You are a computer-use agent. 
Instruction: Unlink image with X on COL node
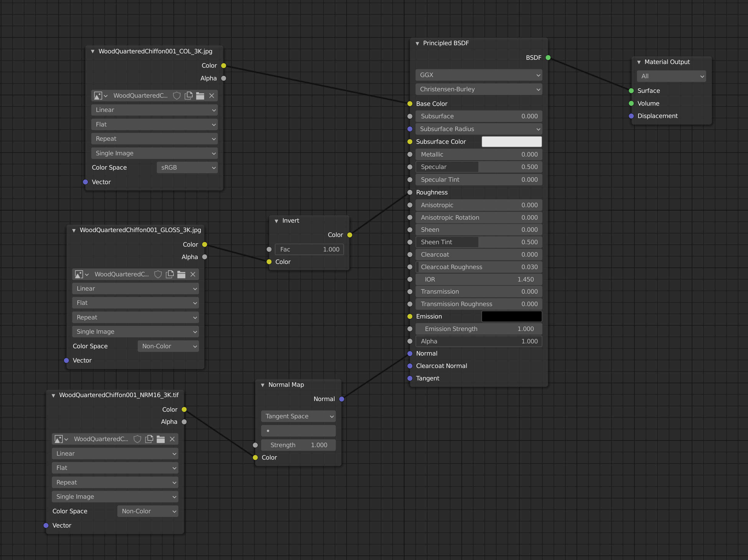tap(212, 96)
